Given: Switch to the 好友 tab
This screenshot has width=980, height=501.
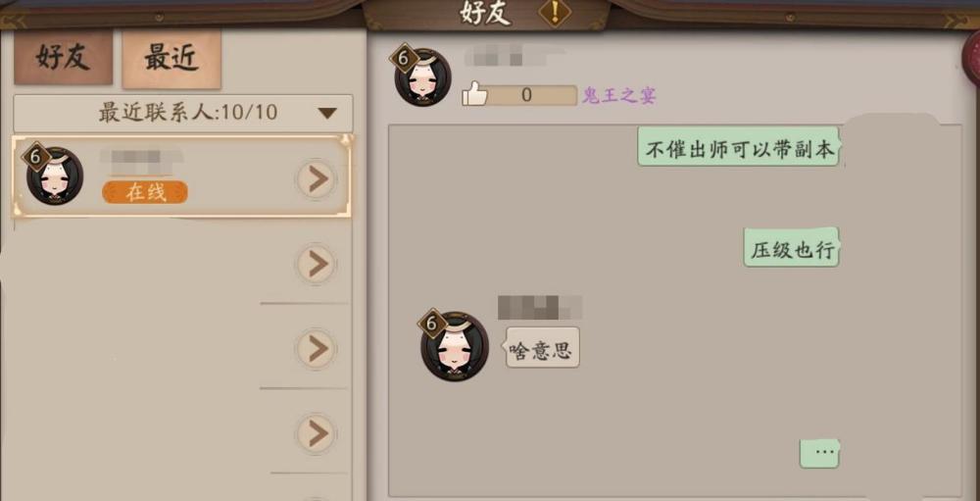Looking at the screenshot, I should pos(63,58).
